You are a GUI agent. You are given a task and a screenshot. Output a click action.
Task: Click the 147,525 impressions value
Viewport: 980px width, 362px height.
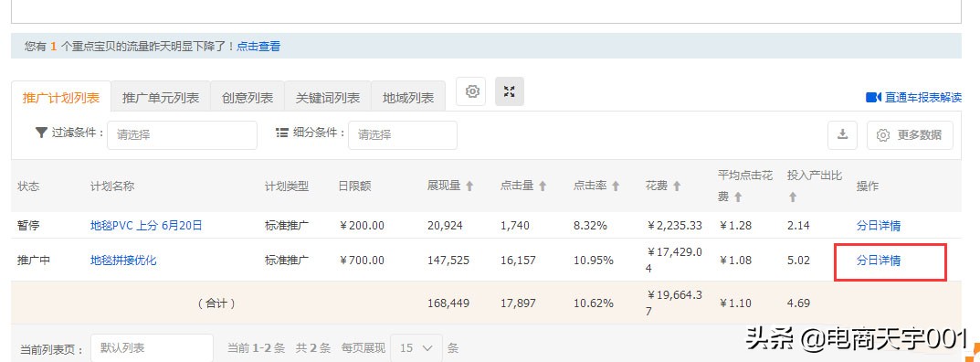[x=448, y=261]
